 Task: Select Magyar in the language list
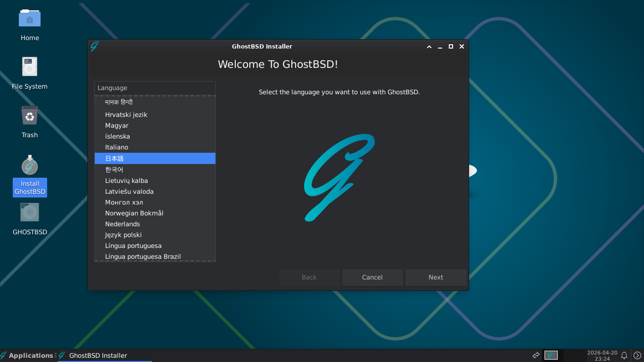click(155, 125)
